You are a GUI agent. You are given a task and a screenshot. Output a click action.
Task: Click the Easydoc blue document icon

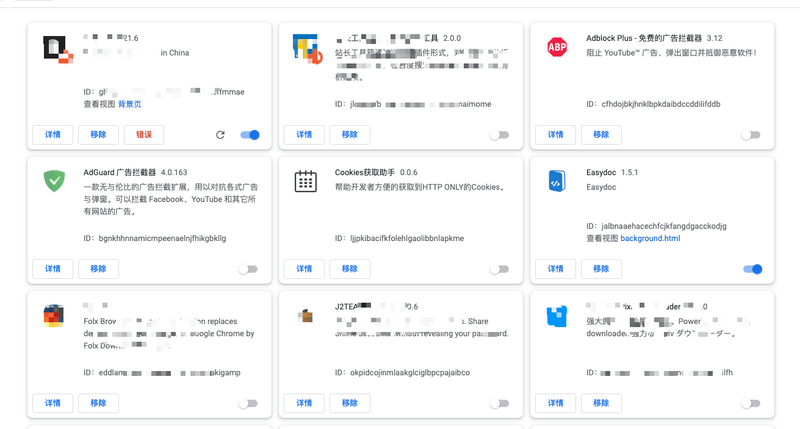[x=557, y=181]
